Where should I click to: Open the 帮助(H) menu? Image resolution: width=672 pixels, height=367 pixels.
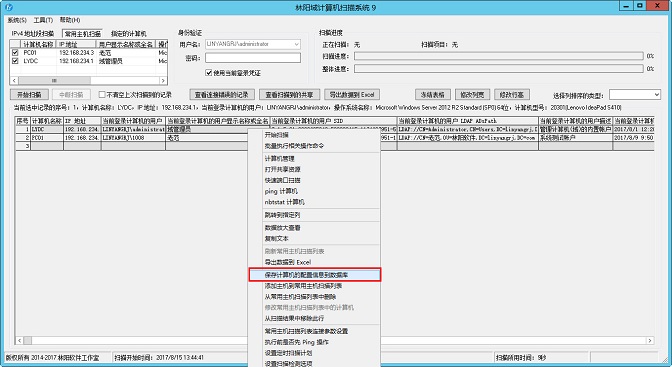(69, 20)
